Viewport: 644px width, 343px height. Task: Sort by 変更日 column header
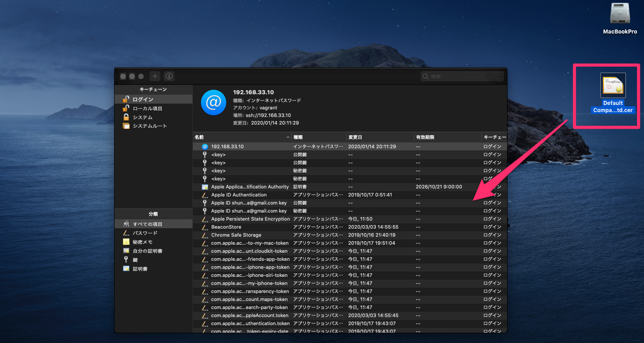pos(379,138)
